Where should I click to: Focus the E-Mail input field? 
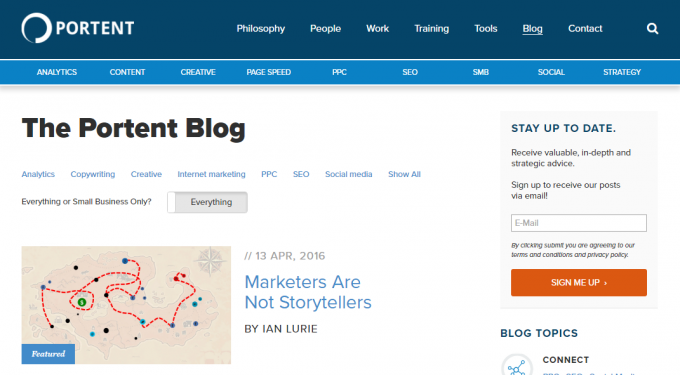(x=579, y=223)
